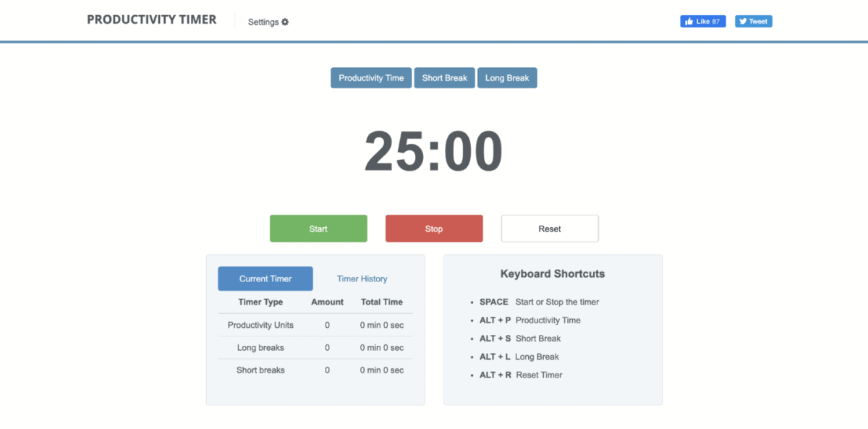View the Timer History tab
This screenshot has height=429, width=868.
(362, 278)
